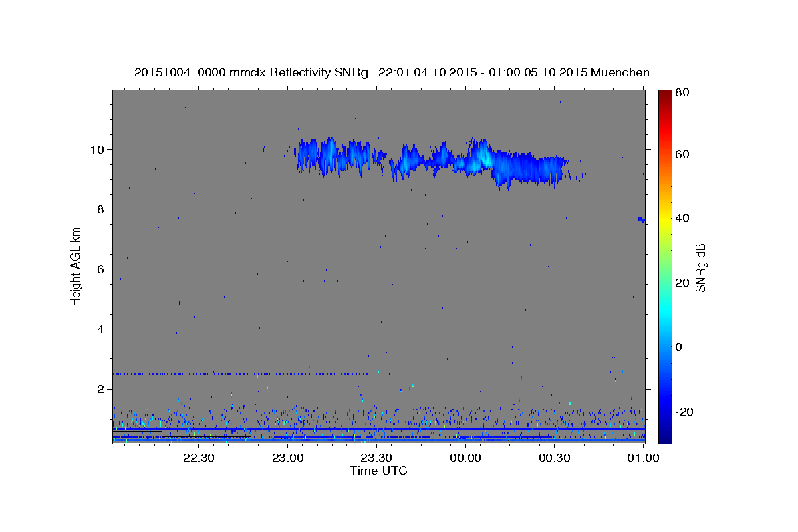This screenshot has width=798, height=532.
Task: Click the plot title text 20151004_0000.mmclx Reflectivity SNRg
Action: point(251,72)
